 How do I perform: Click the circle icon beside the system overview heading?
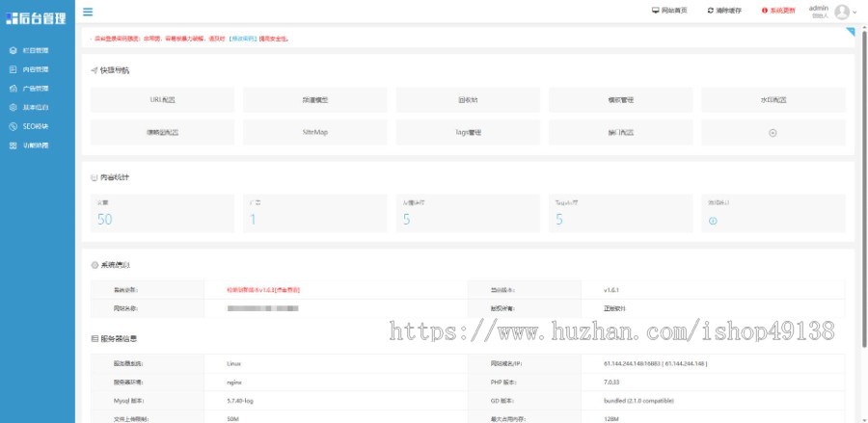coord(95,265)
